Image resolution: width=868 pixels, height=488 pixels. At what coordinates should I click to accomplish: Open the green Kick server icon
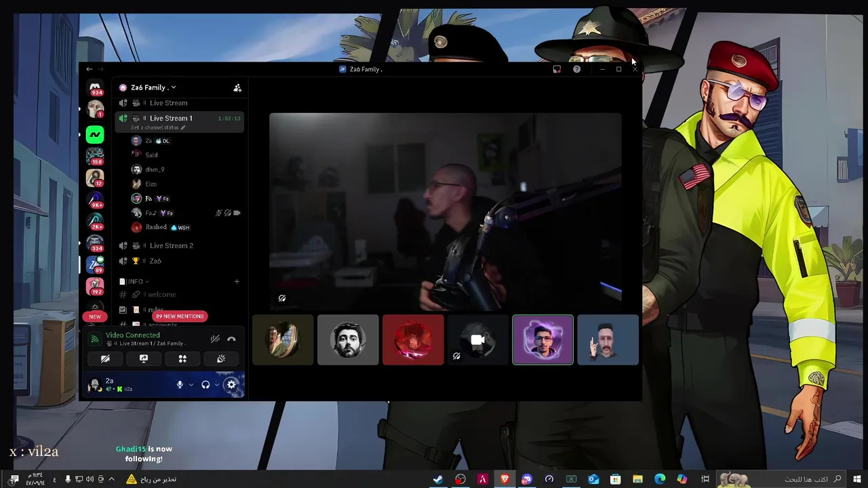pos(95,134)
